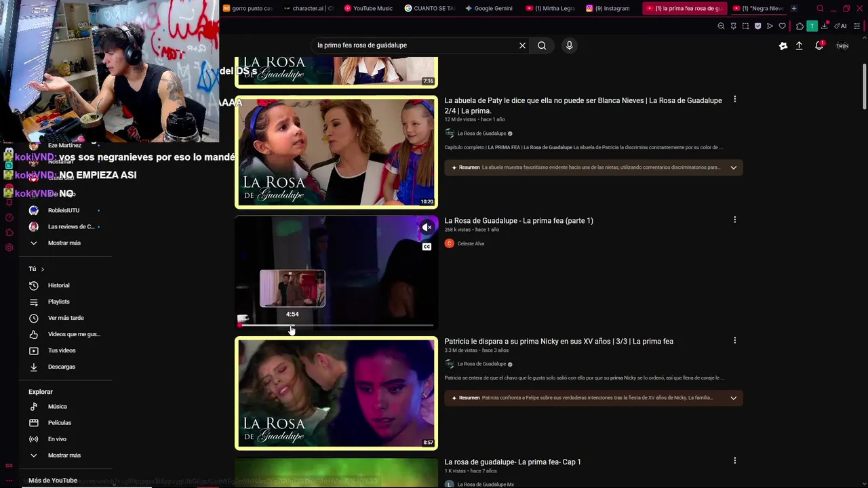Open browser sidebar settings gear icon
The image size is (868, 488).
9,247
